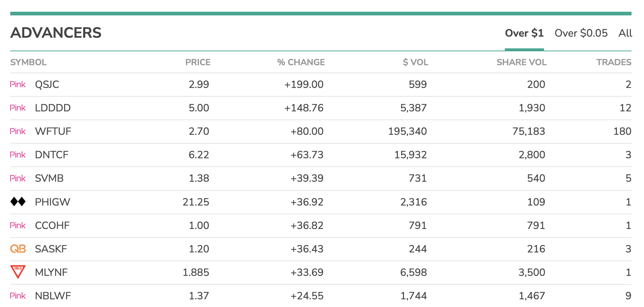Image resolution: width=644 pixels, height=307 pixels.
Task: Open the LDDDD symbol link
Action: (x=53, y=108)
